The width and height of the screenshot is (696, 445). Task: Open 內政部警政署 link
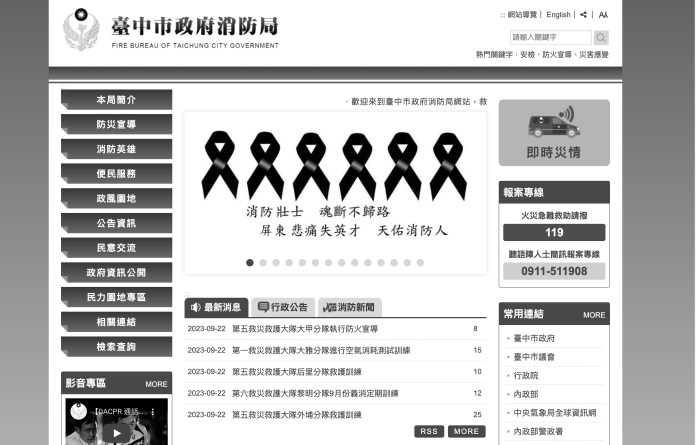point(538,431)
